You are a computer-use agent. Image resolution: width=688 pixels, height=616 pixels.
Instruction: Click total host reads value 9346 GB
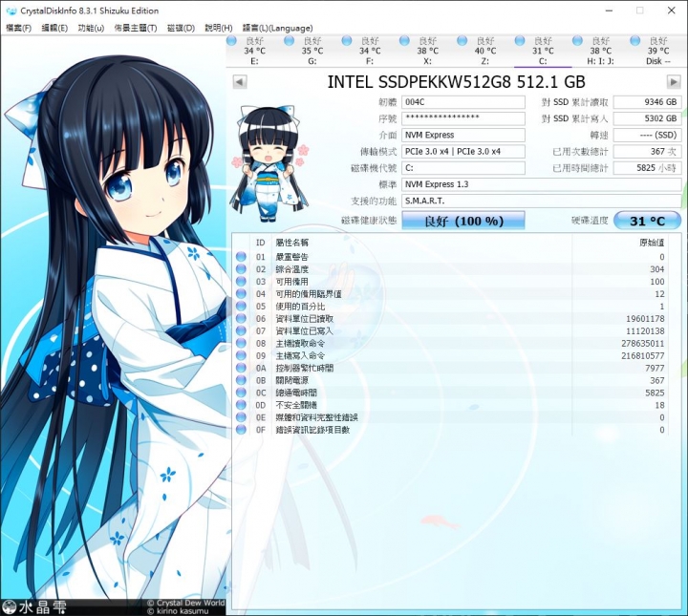[x=647, y=102]
